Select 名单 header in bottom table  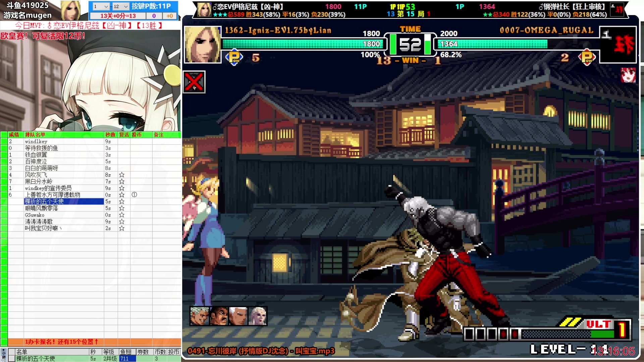pos(22,352)
